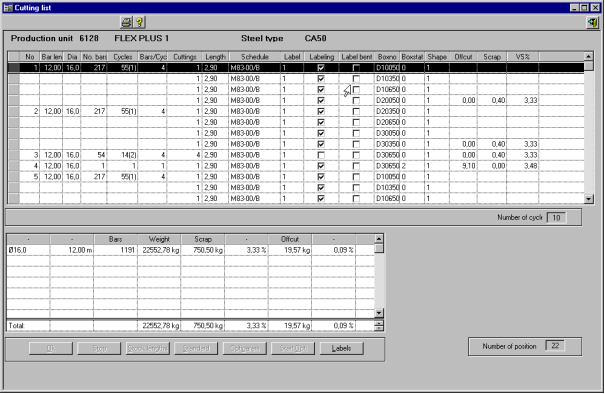Viewport: 605px width, 394px height.
Task: Open help via the question mark icon
Action: pos(139,22)
